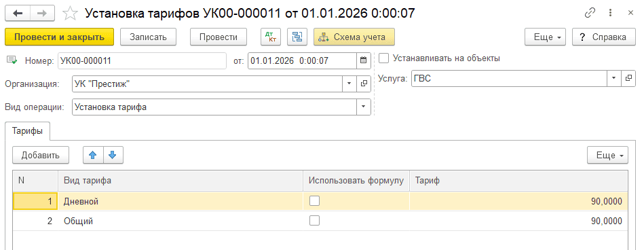Open document structure icon
This screenshot has width=644, height=250.
(297, 37)
